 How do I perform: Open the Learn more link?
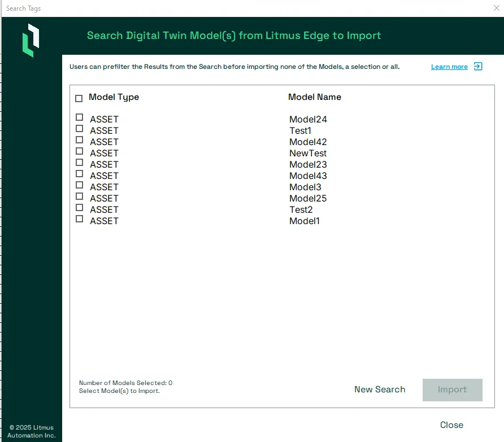tap(449, 67)
